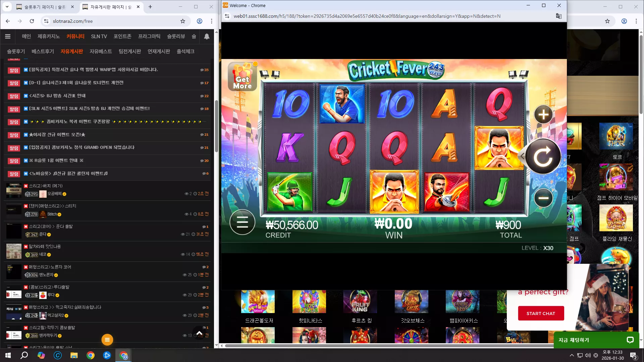The image size is (644, 362).
Task: Spin the Cricket Fever reels
Action: (543, 157)
